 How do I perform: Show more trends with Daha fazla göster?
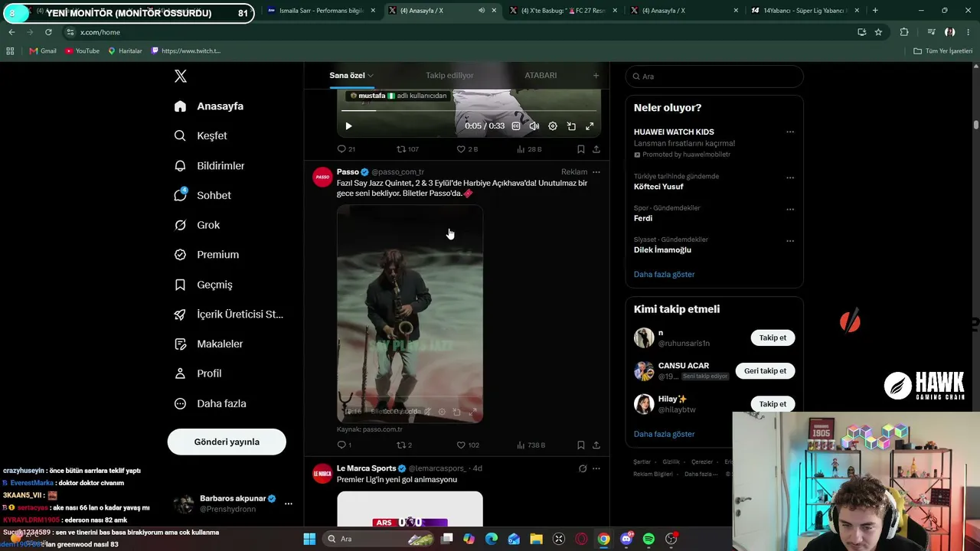[x=664, y=274]
